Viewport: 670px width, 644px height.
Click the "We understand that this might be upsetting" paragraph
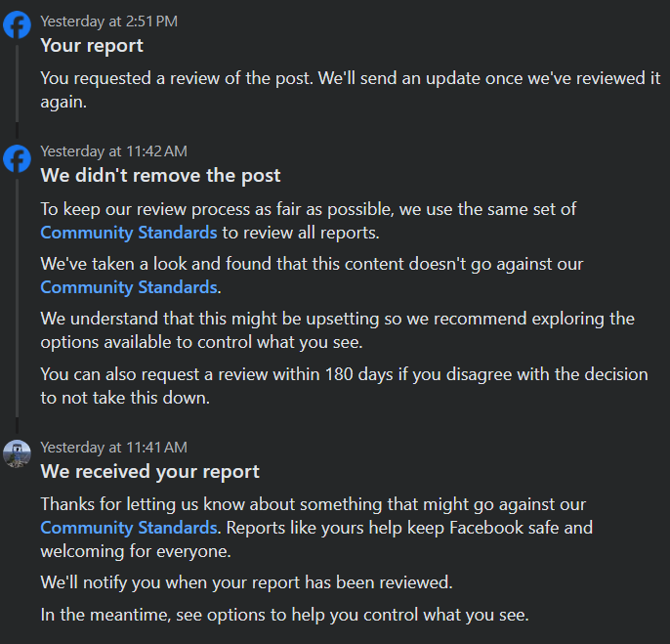[x=332, y=319]
